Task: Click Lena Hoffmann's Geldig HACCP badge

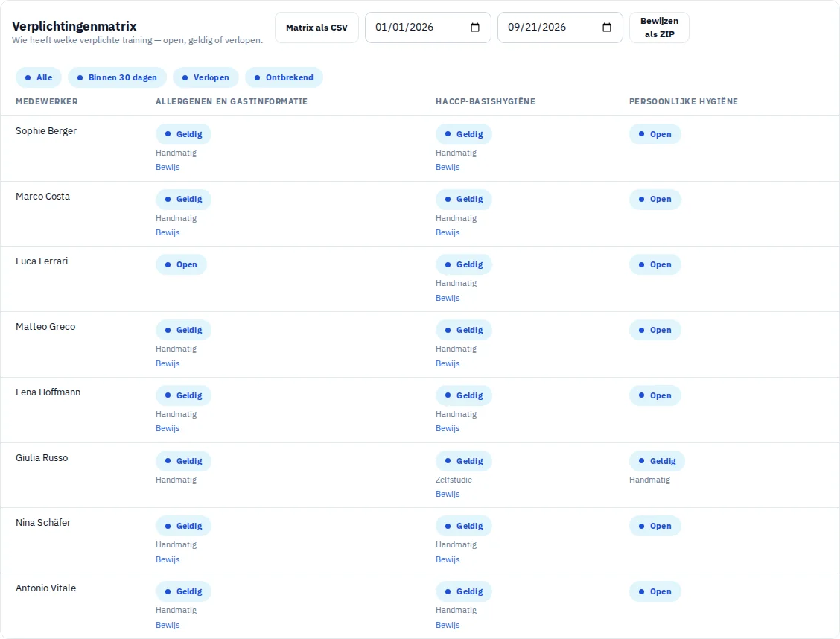Action: pyautogui.click(x=463, y=395)
